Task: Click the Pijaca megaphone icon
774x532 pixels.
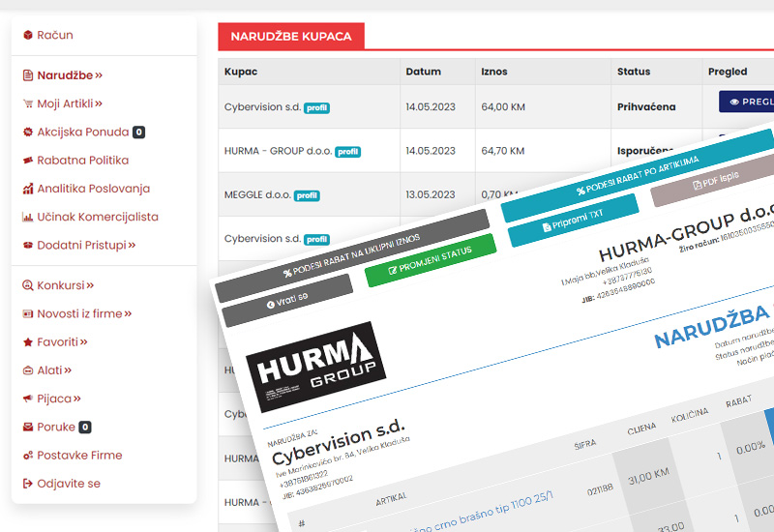Action: click(28, 399)
